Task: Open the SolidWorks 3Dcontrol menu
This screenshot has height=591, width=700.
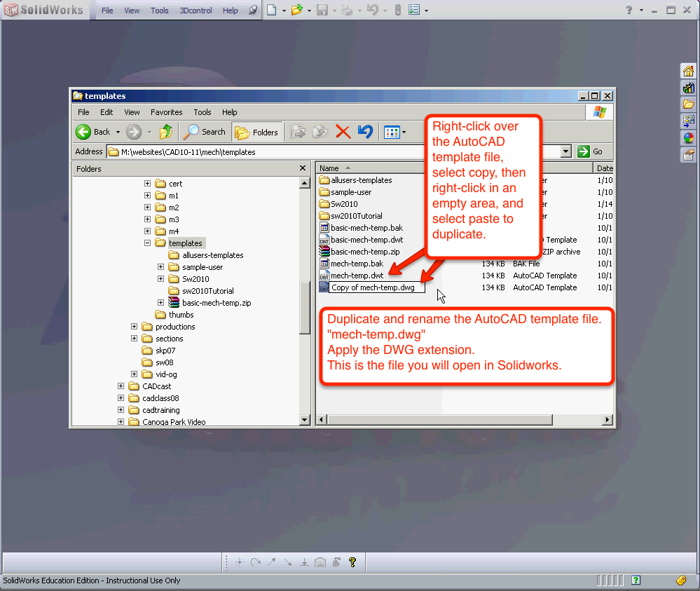Action: click(x=195, y=11)
